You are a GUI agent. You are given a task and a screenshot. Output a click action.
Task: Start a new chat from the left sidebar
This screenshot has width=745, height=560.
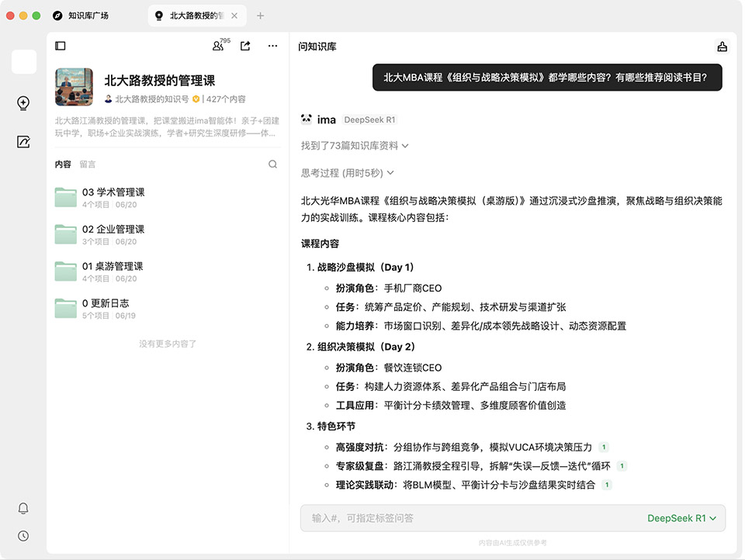(x=23, y=103)
